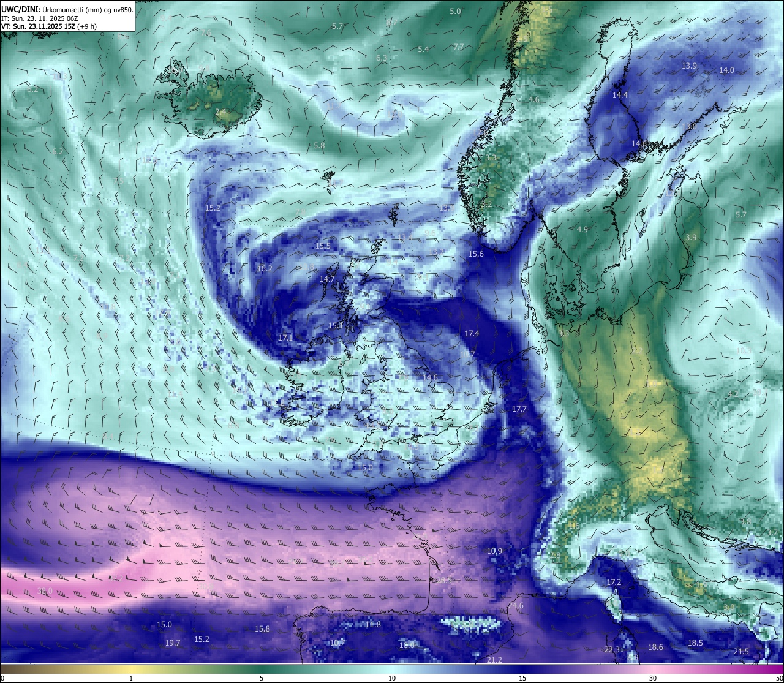
Task: Click the 15.8 value label
Action: (262, 628)
